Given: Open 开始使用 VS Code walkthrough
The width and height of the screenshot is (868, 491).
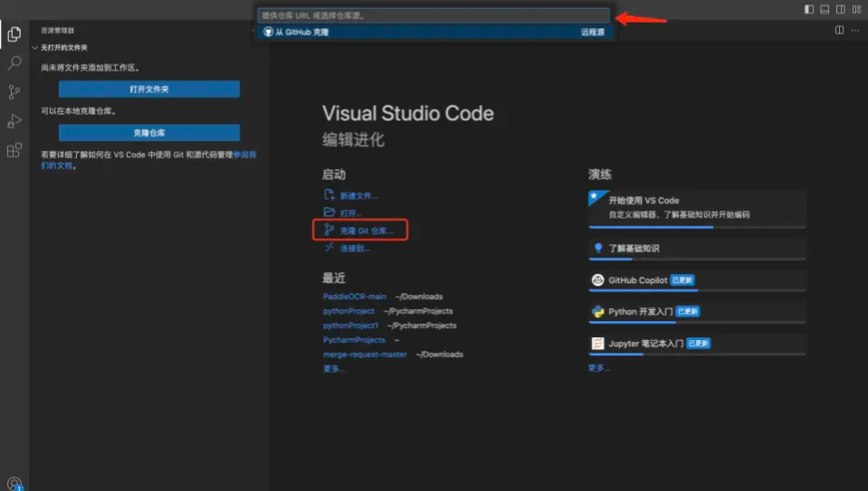Looking at the screenshot, I should (x=697, y=208).
